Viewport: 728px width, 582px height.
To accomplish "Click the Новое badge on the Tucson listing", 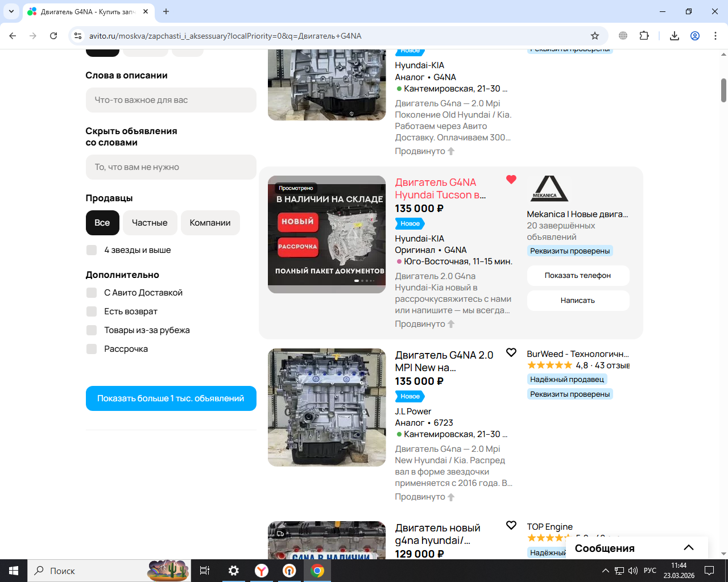I will [410, 224].
